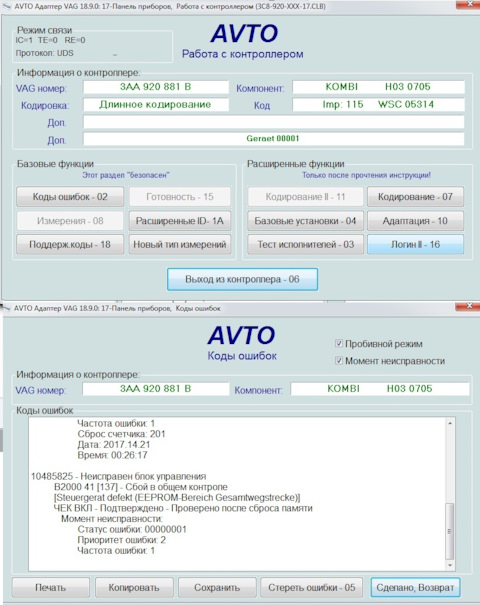Screen dimensions: 480x605
Task: Click Доп. field showing Geraet 00001
Action: 274,139
